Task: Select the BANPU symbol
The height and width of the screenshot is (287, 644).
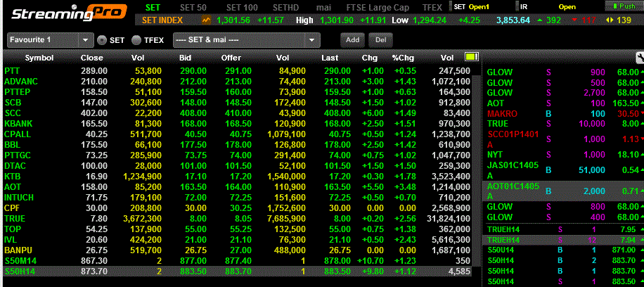Action: pyautogui.click(x=18, y=250)
